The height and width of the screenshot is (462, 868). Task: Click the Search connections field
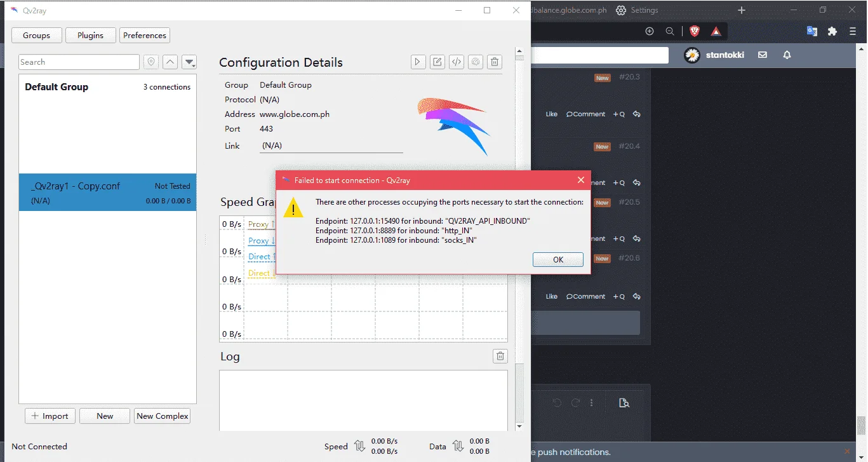[x=79, y=62]
